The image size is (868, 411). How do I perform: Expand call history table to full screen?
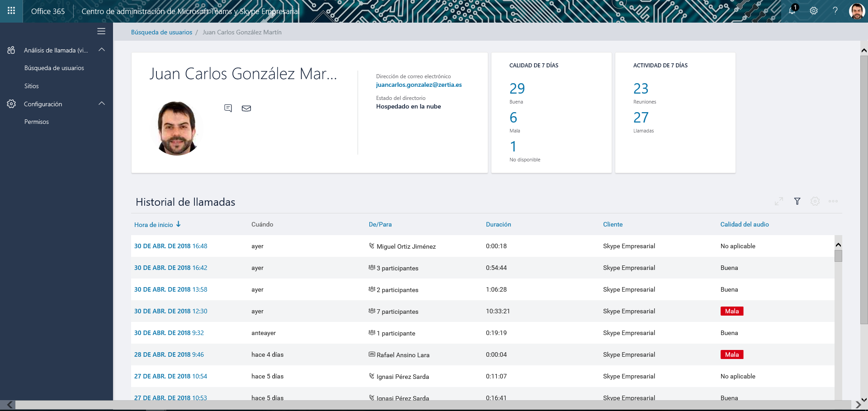coord(778,201)
